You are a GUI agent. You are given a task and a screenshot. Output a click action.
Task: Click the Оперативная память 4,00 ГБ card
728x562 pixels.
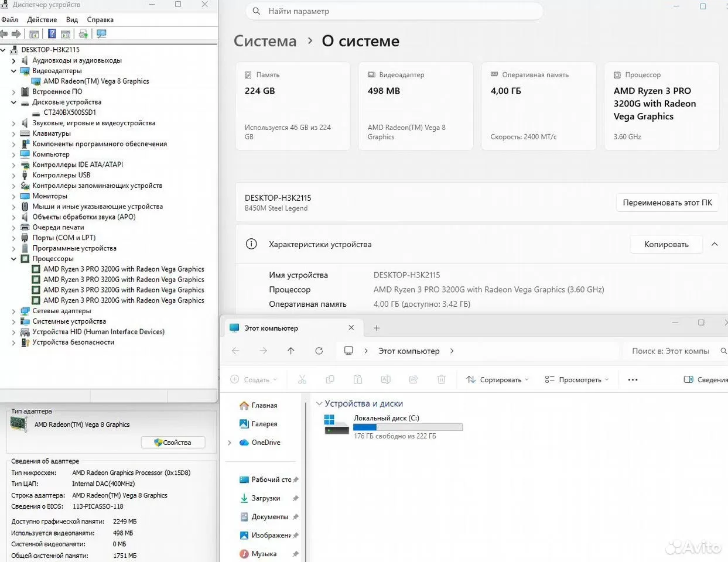point(539,106)
